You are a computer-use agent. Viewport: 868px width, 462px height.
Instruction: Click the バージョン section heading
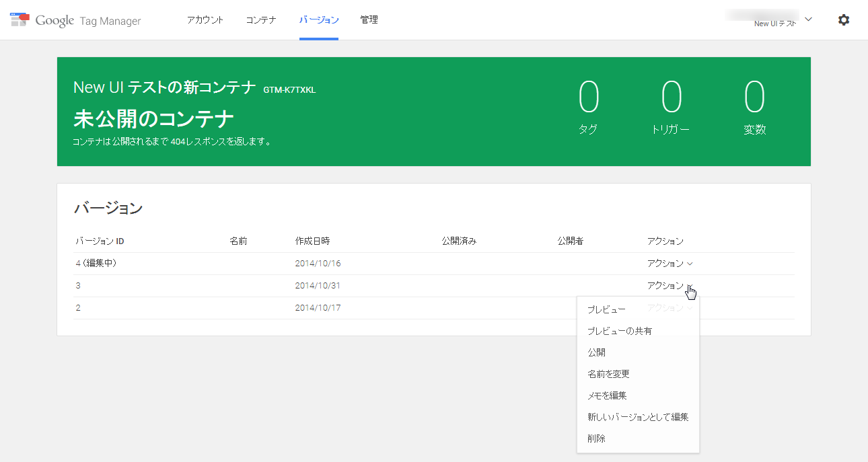(x=108, y=208)
